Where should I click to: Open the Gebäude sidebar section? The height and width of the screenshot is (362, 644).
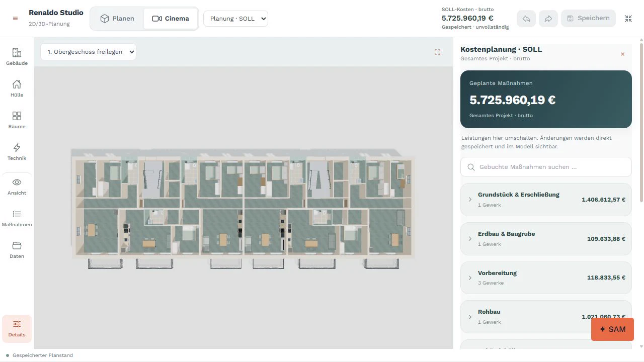click(x=17, y=56)
